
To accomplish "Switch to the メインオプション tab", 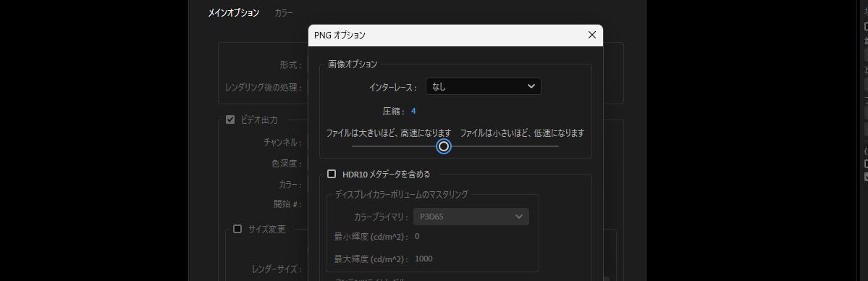I will coord(234,13).
